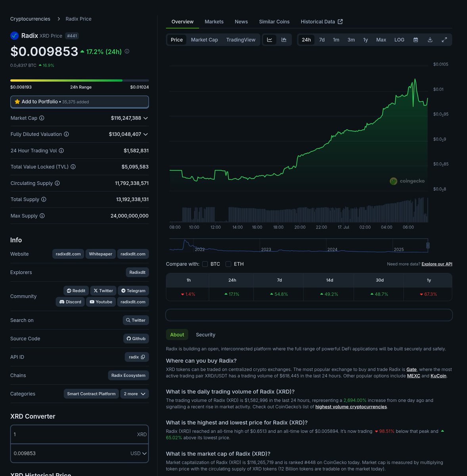Screen dimensions: 467x476
Task: Grab the mini chart range handle
Action: point(428,246)
